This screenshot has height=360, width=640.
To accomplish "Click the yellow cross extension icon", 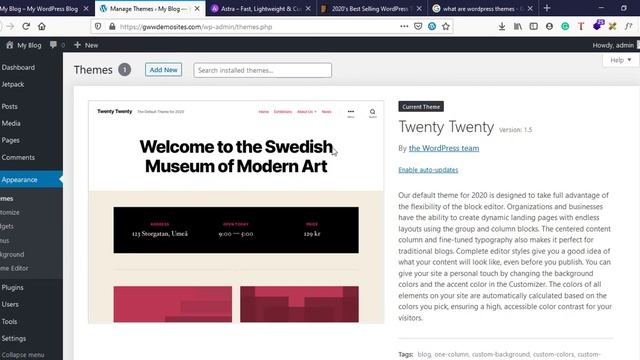I will 612,26.
